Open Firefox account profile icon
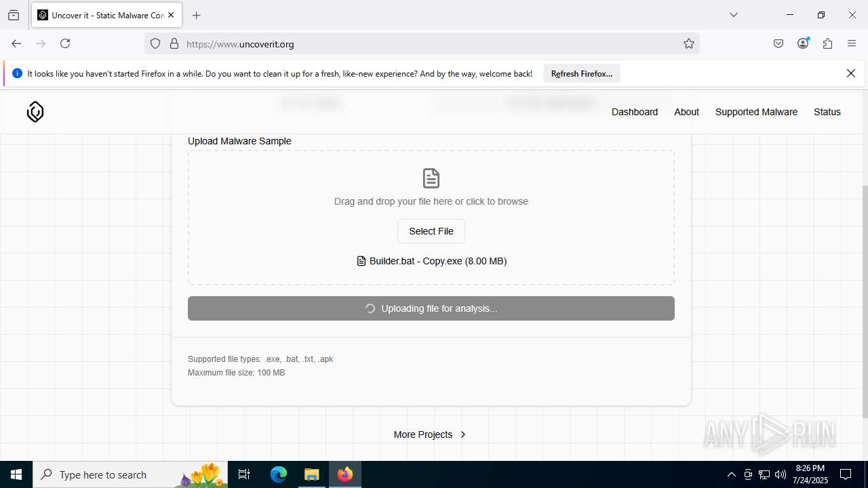 (x=803, y=43)
